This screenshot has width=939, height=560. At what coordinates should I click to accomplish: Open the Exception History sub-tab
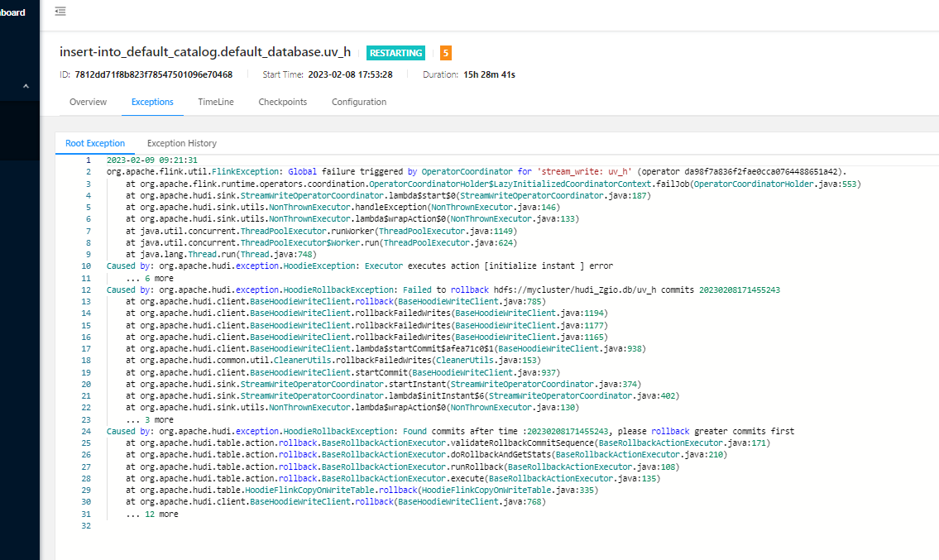click(182, 143)
